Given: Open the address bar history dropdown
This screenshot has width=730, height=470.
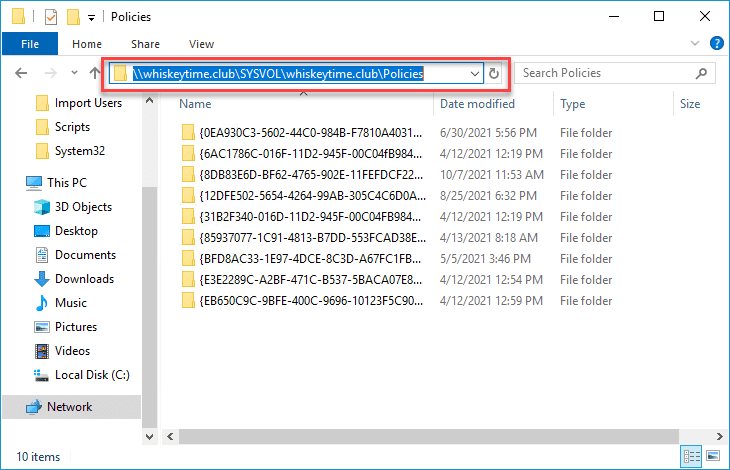Looking at the screenshot, I should (475, 74).
